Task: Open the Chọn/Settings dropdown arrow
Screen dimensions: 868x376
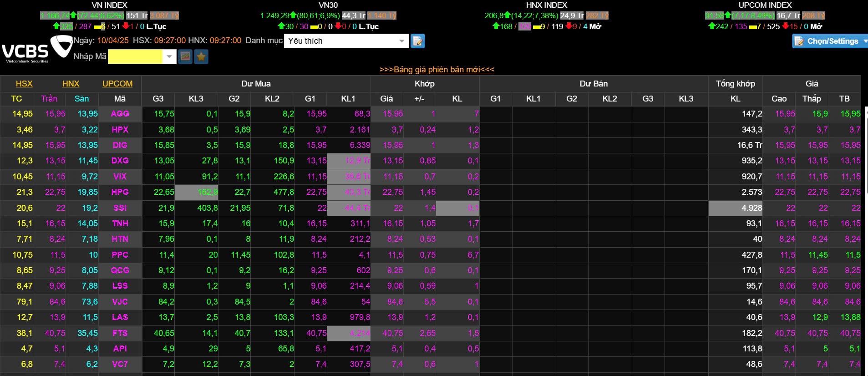Action: 865,41
